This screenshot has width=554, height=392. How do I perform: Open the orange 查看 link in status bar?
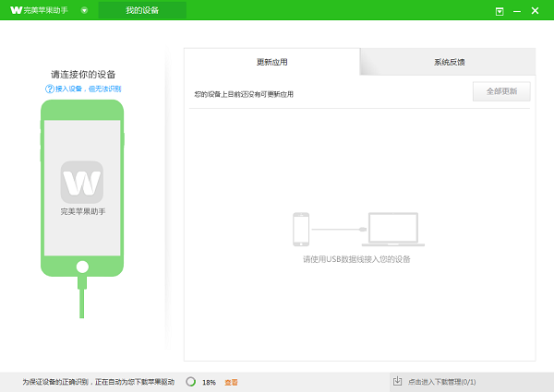coord(232,383)
